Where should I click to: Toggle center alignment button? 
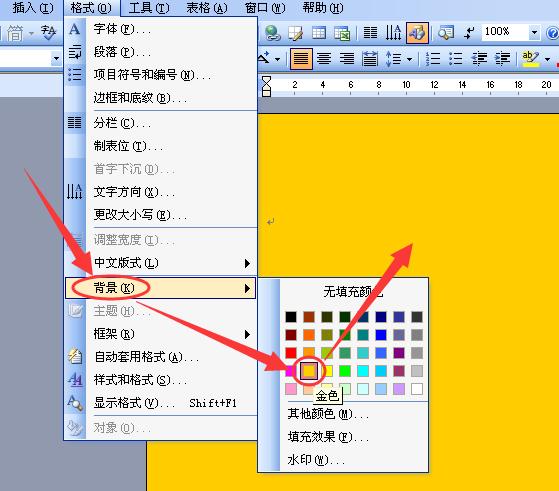(324, 58)
